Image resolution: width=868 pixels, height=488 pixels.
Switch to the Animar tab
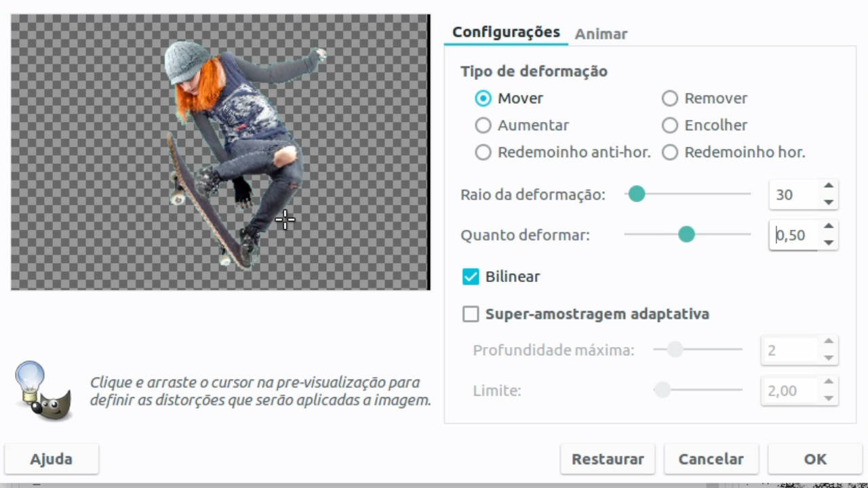point(601,34)
